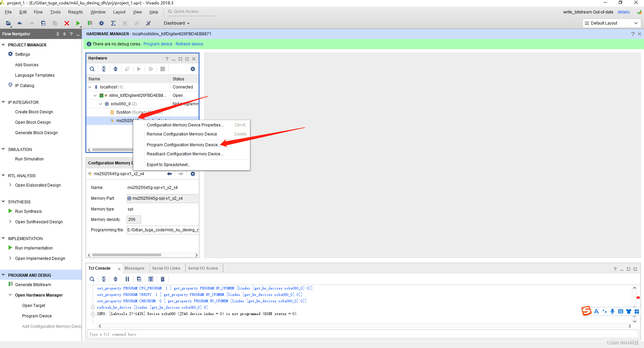The width and height of the screenshot is (644, 348).
Task: Click the Program device link
Action: [x=158, y=44]
